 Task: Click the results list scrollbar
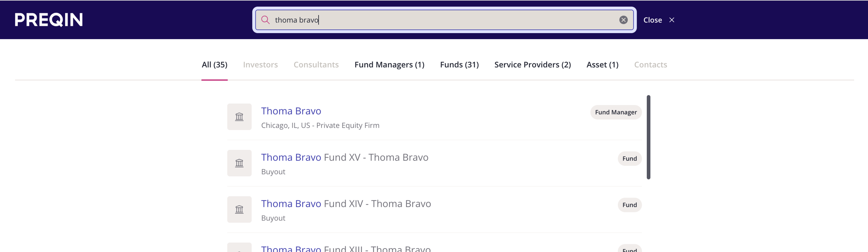(x=648, y=137)
